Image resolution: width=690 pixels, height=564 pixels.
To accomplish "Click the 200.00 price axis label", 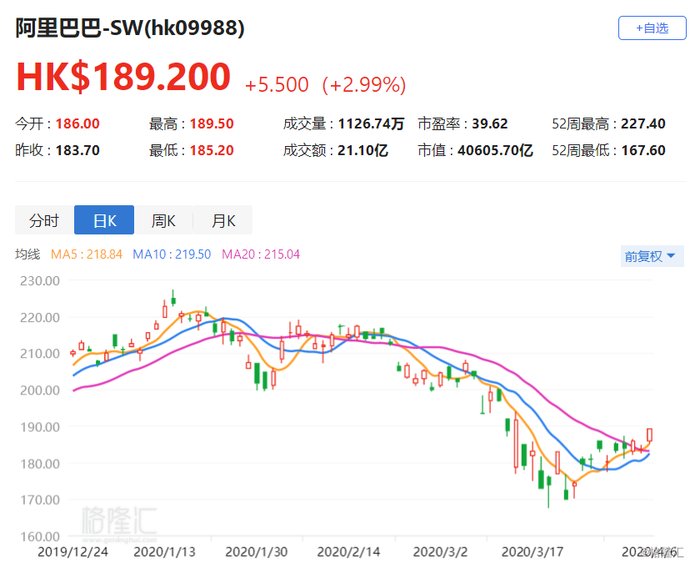I will (40, 390).
